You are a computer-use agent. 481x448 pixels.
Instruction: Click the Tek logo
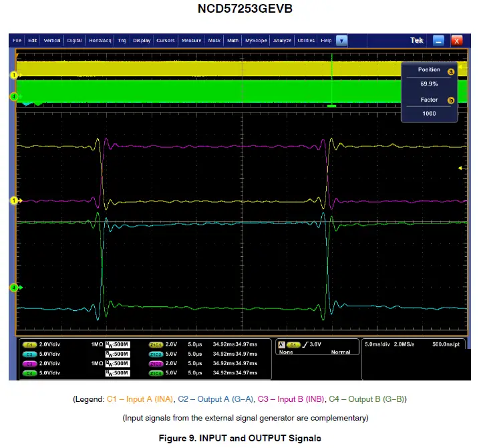[x=417, y=41]
